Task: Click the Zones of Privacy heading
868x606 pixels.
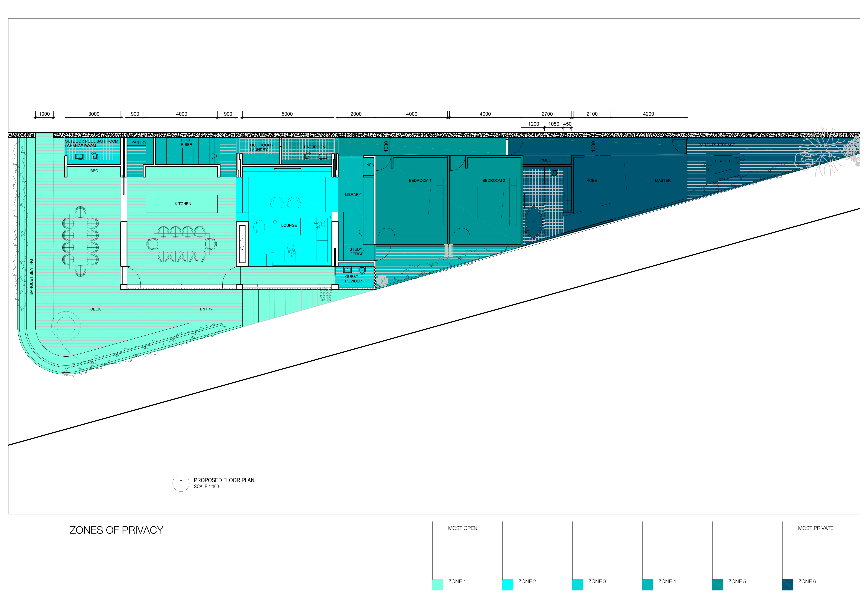Action: pos(116,530)
